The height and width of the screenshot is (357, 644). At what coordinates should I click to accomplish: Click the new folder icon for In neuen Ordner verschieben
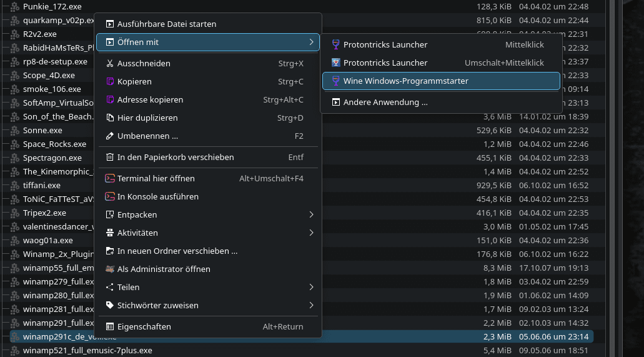point(110,251)
